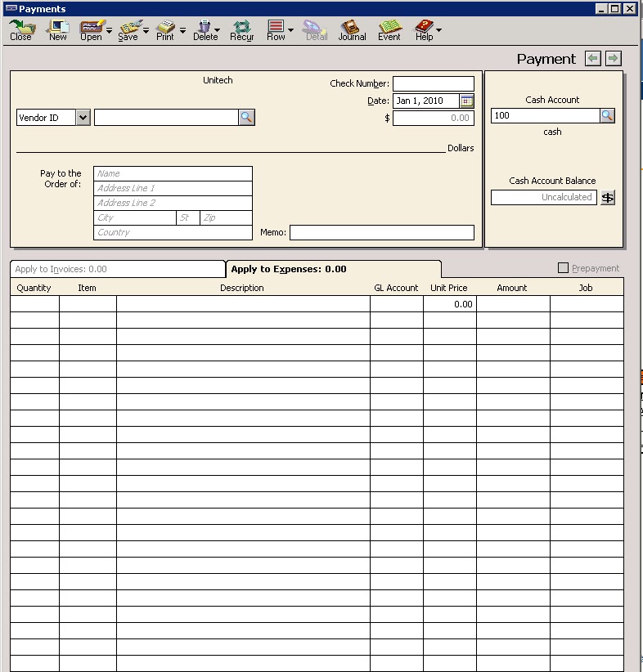Click the Date field showing Jan 1, 2010
This screenshot has width=643, height=672.
(x=426, y=101)
